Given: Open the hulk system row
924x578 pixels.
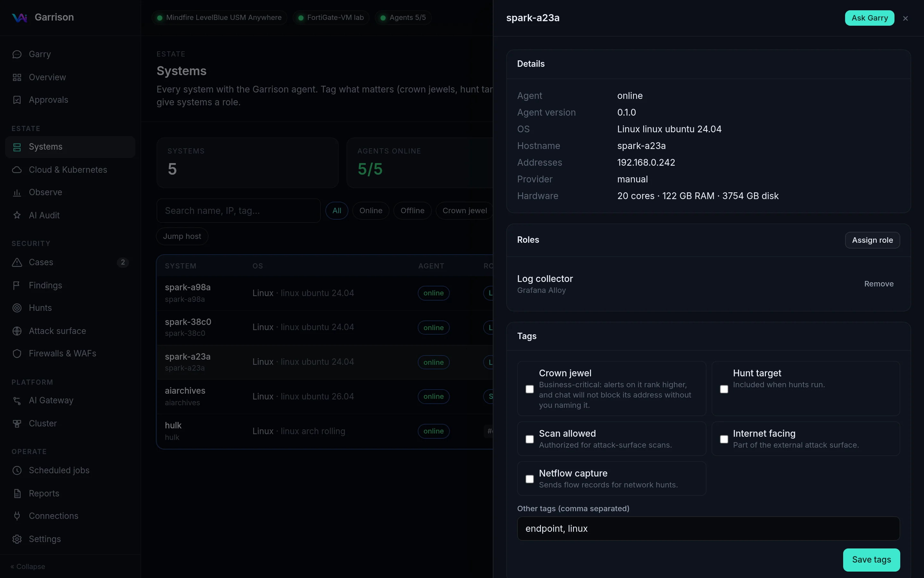Looking at the screenshot, I should (x=325, y=431).
